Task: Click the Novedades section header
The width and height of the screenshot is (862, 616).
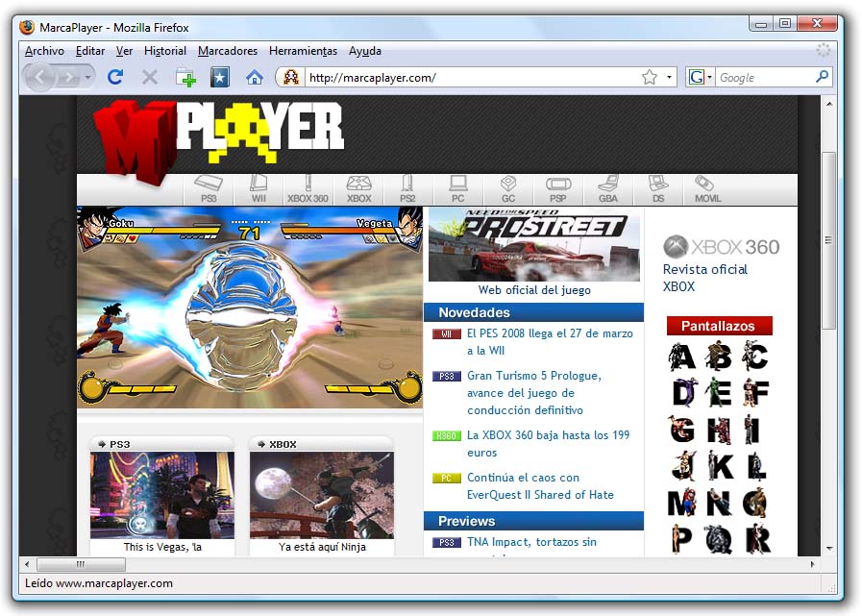Action: 533,312
